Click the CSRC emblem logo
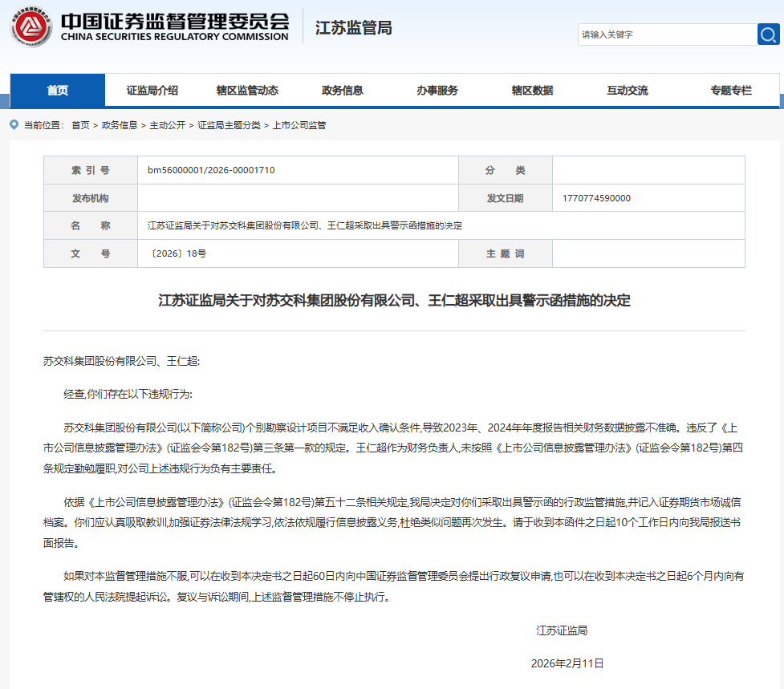Viewport: 784px width, 689px height. tap(31, 27)
